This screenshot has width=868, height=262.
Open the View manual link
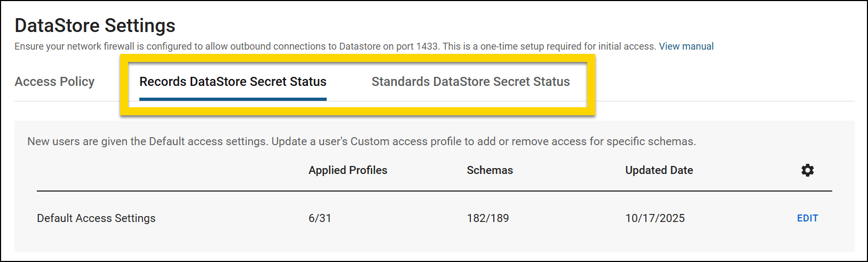coord(686,46)
